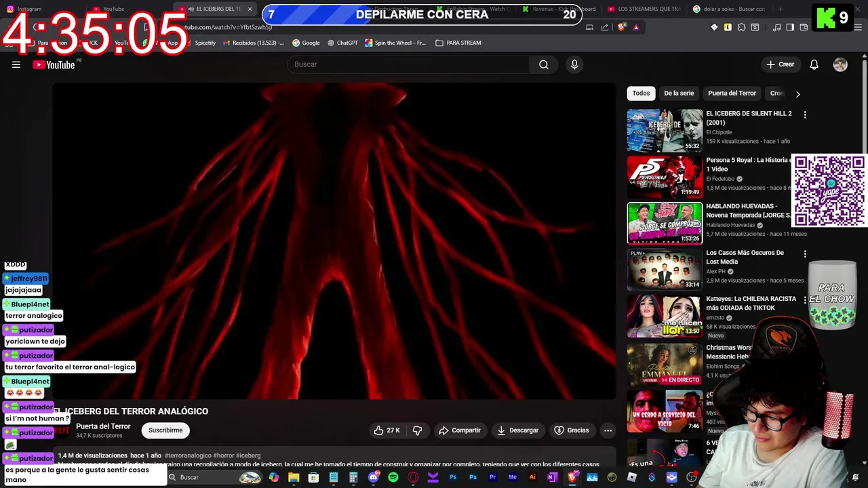
Task: Open Premiere Pro from the taskbar
Action: click(x=493, y=477)
